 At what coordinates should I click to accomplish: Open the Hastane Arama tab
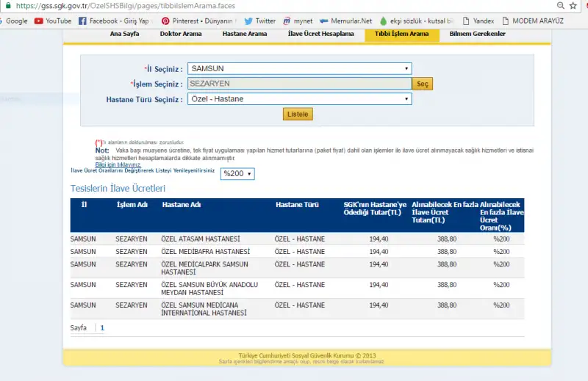tap(245, 34)
